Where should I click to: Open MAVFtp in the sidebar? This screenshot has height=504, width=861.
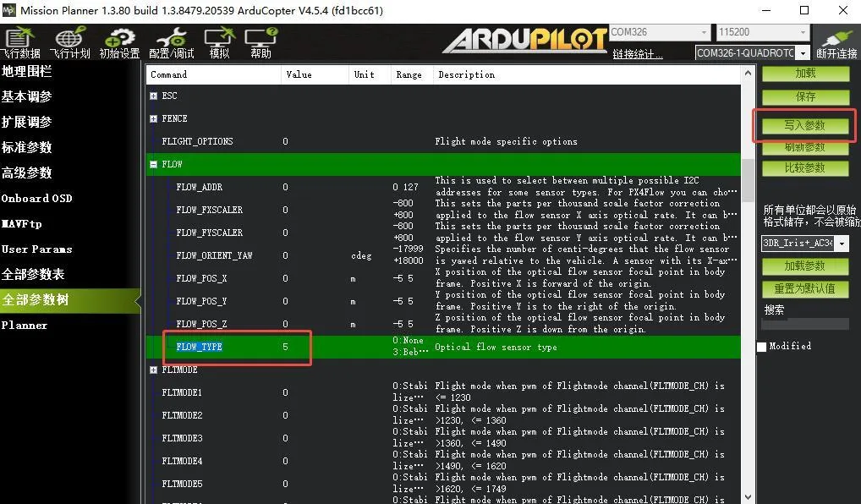click(x=21, y=223)
